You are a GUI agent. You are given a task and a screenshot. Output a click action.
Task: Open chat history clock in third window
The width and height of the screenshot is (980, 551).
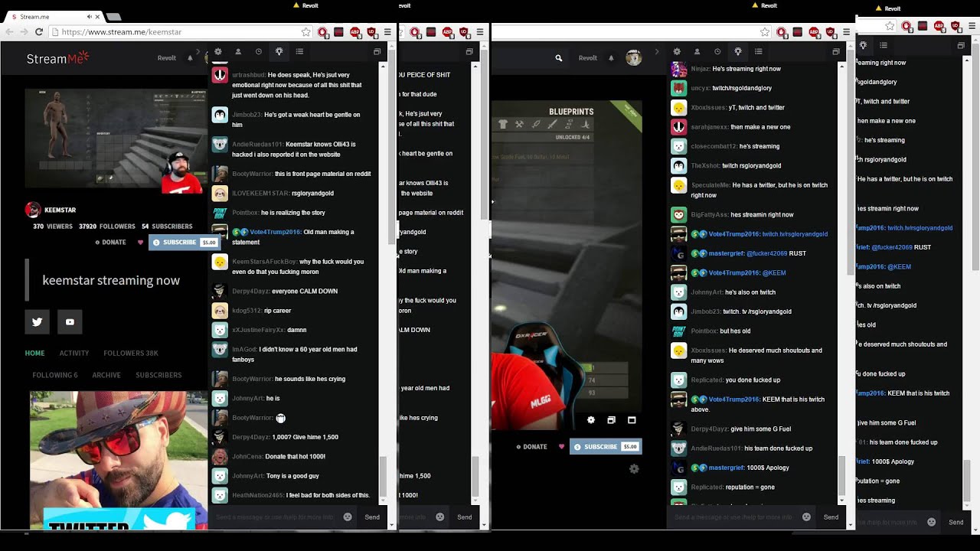tap(717, 52)
